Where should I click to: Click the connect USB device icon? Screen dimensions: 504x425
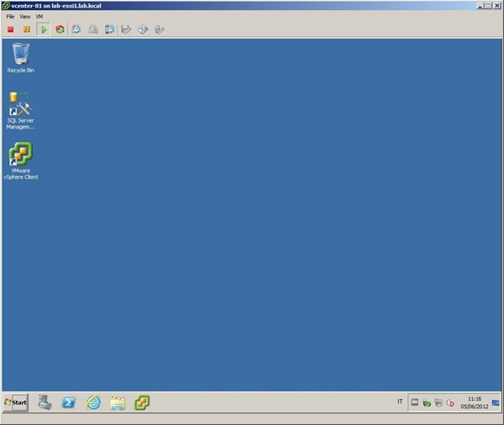(x=160, y=29)
